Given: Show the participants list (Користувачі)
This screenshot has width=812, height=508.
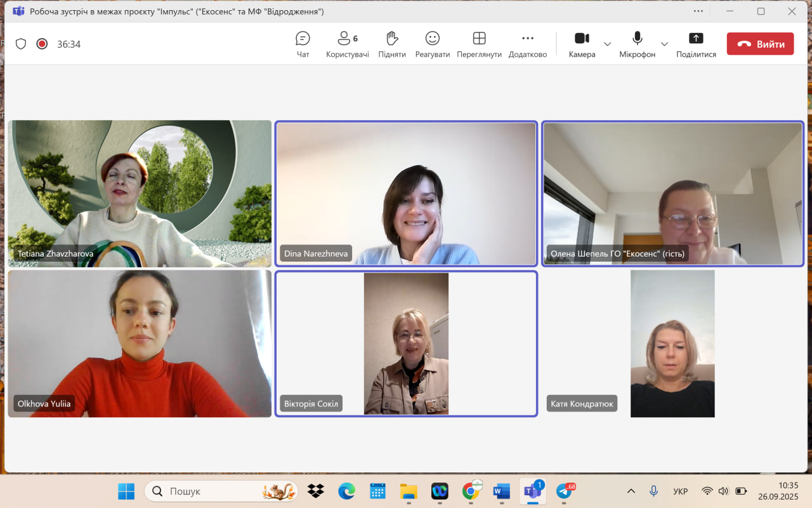Looking at the screenshot, I should [x=347, y=44].
